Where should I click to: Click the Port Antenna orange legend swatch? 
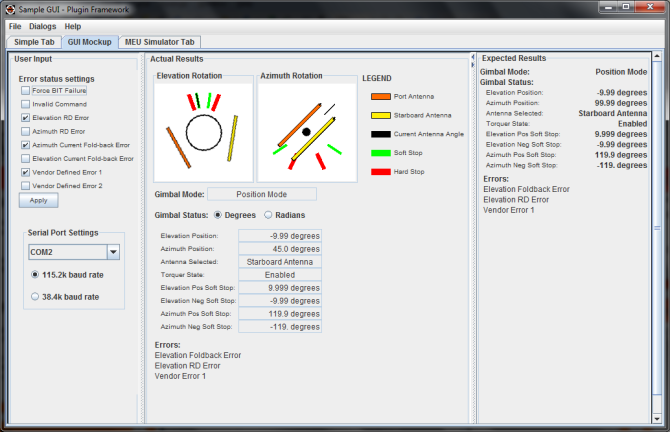(380, 97)
